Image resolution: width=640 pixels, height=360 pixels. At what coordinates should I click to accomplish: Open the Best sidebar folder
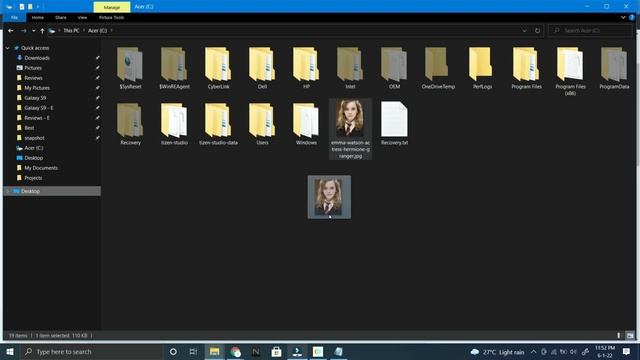pyautogui.click(x=29, y=128)
